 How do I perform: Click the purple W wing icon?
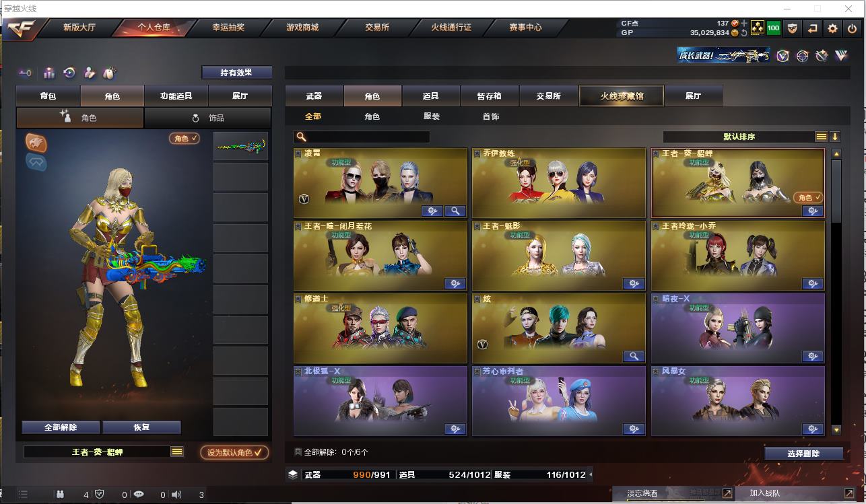click(x=841, y=56)
